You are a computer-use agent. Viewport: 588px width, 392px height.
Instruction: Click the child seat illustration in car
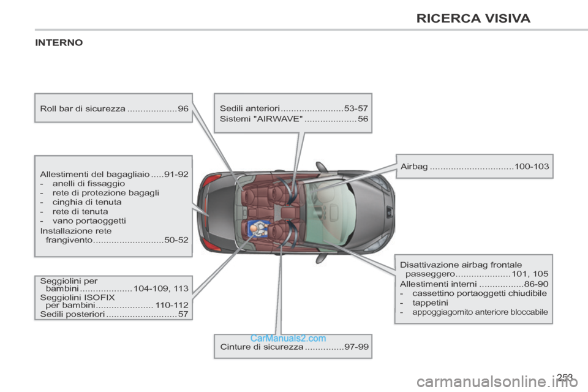click(258, 229)
